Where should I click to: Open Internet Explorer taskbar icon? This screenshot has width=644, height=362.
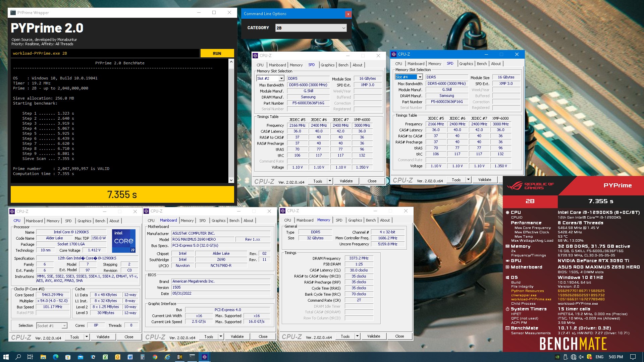[x=167, y=357]
